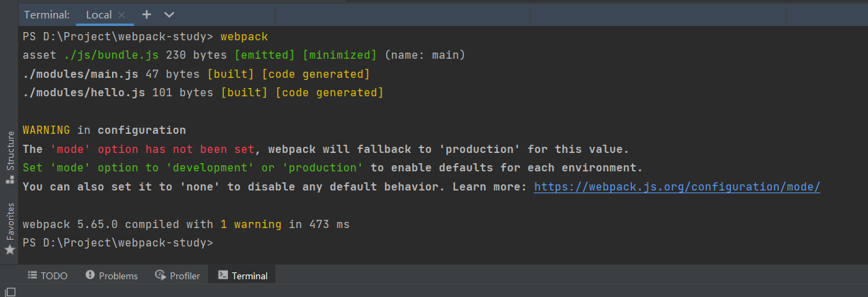Close the Local terminal tab
Screen dimensions: 868x297
(x=121, y=14)
